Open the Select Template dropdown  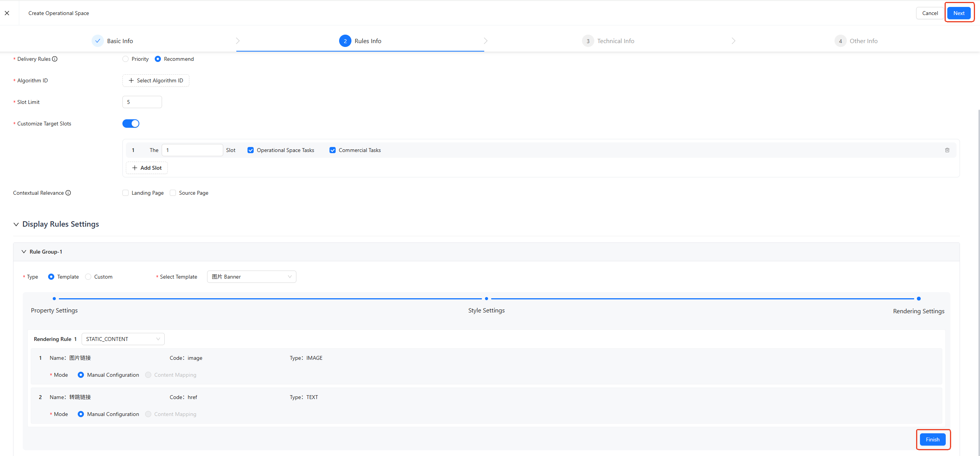(x=252, y=277)
